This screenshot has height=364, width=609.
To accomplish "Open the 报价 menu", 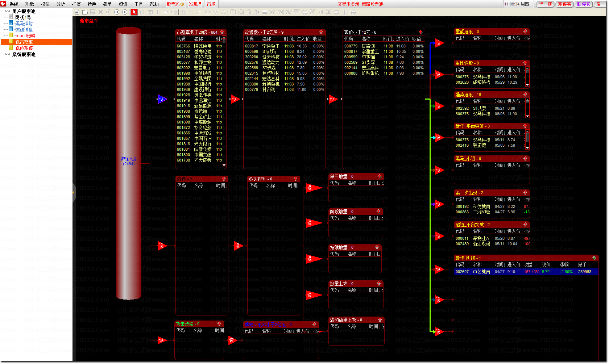I will tap(45, 4).
